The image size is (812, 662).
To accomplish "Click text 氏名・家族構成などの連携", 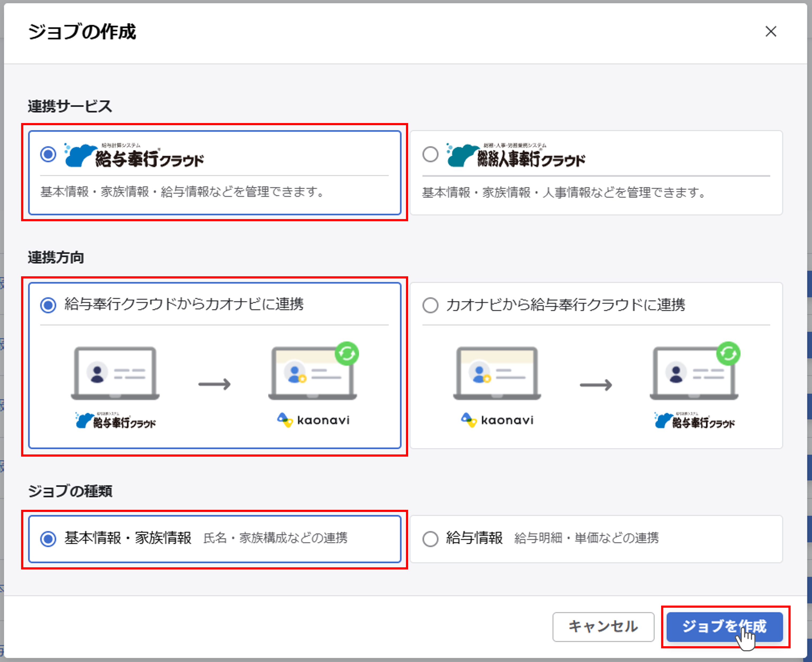I will [x=275, y=538].
